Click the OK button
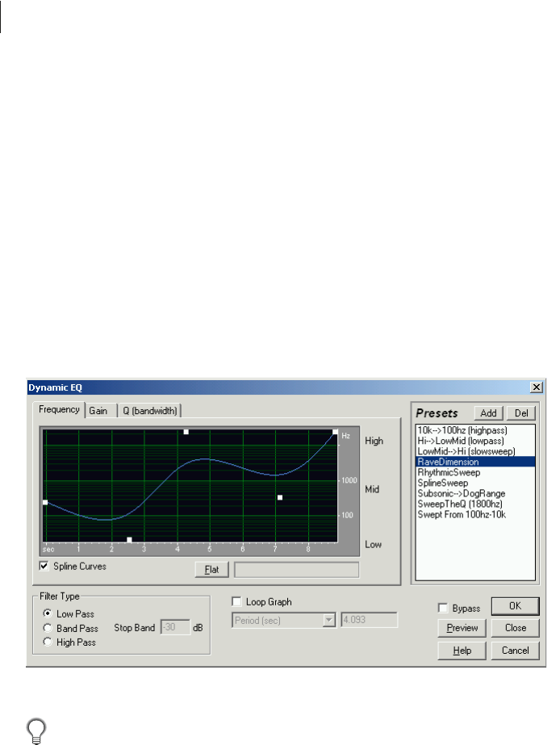The image size is (560, 745). point(516,606)
